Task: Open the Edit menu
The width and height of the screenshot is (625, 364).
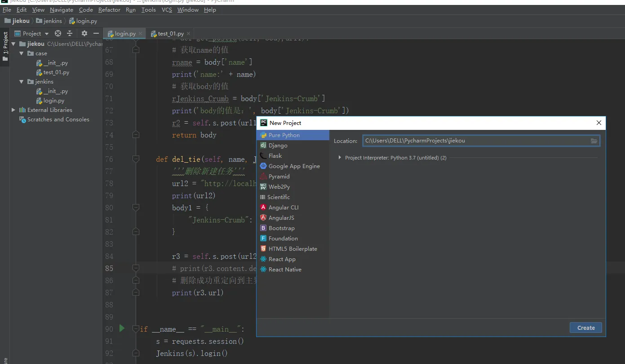Action: (22, 9)
